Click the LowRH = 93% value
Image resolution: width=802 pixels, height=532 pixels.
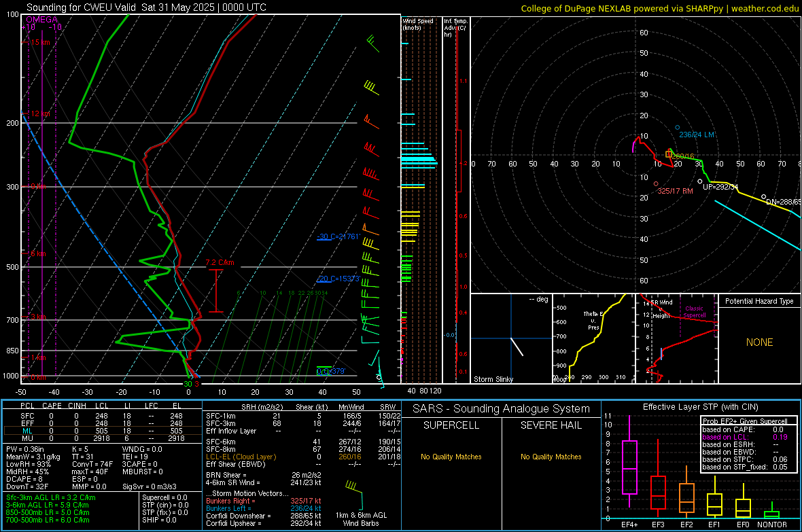pos(29,464)
